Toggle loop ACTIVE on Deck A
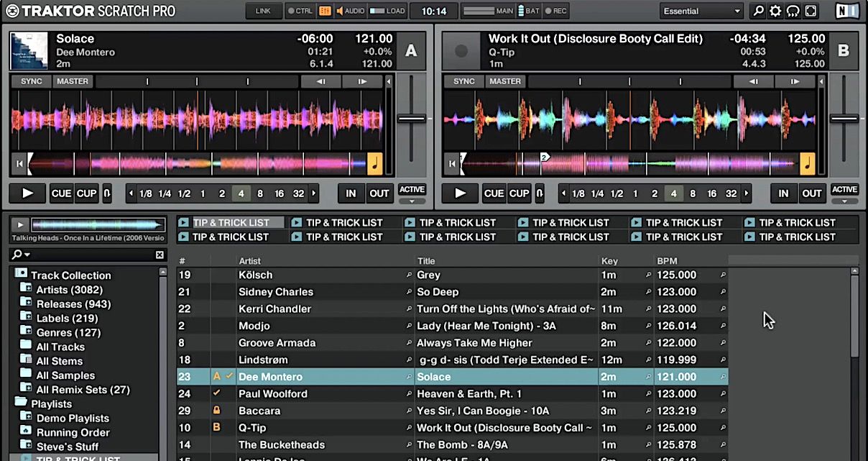This screenshot has width=868, height=461. tap(412, 189)
